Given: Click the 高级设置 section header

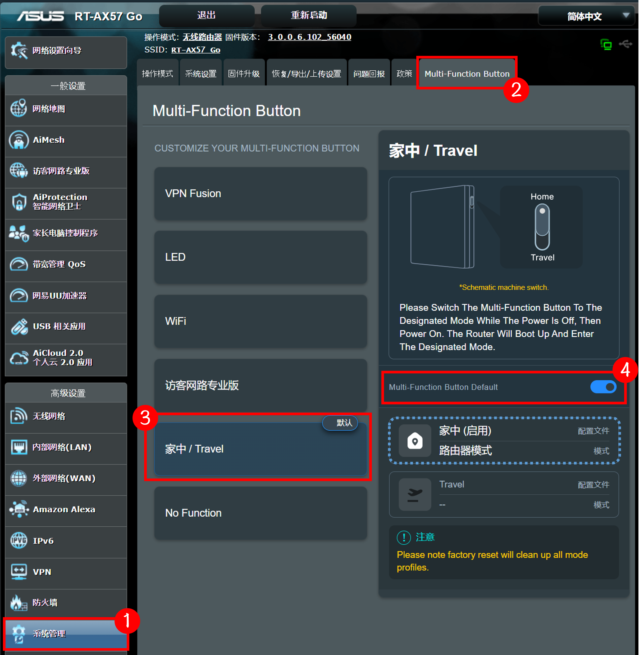Looking at the screenshot, I should [66, 393].
